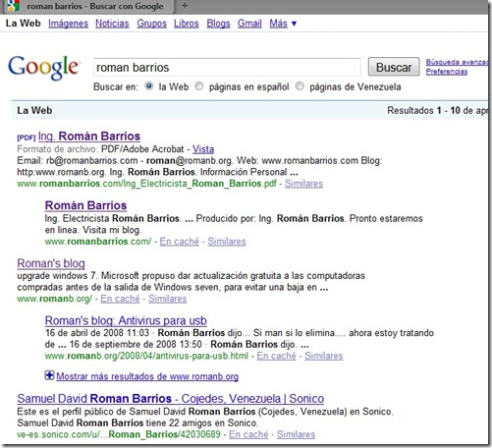492x448 pixels.
Task: Click the La Web navigation item
Action: pyautogui.click(x=24, y=24)
